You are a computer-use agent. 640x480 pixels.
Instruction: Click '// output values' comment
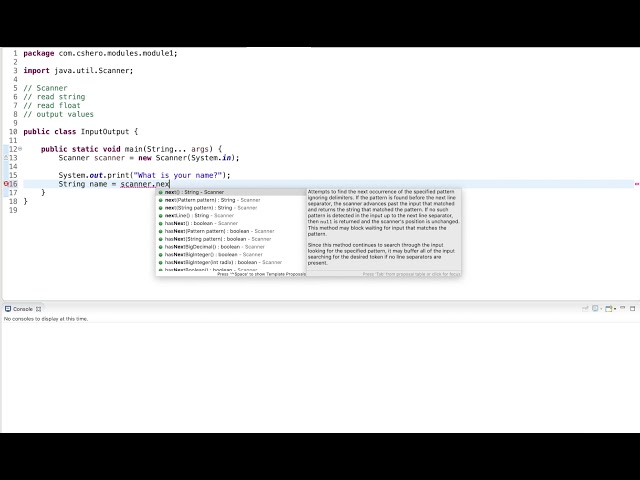[x=58, y=114]
